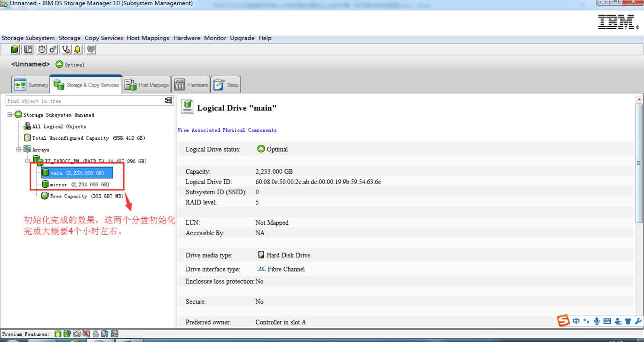The image size is (644, 342).
Task: Open the Storage menu
Action: tap(70, 38)
